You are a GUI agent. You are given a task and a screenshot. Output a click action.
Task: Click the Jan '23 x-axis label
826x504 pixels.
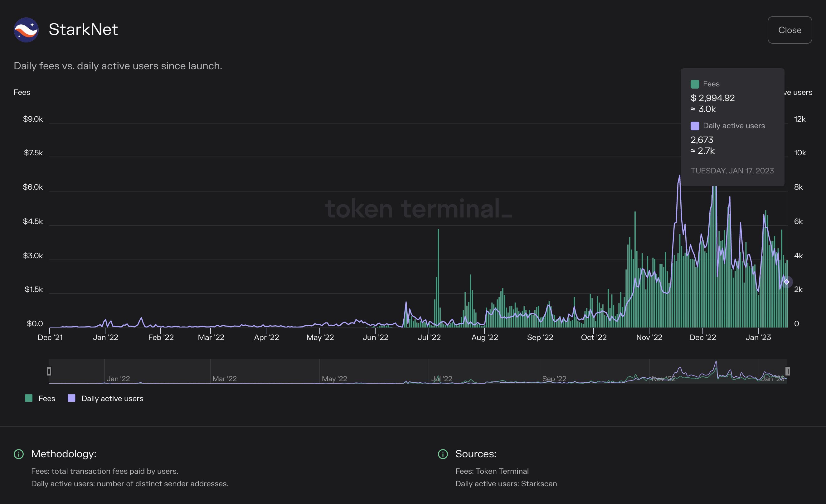pyautogui.click(x=758, y=337)
